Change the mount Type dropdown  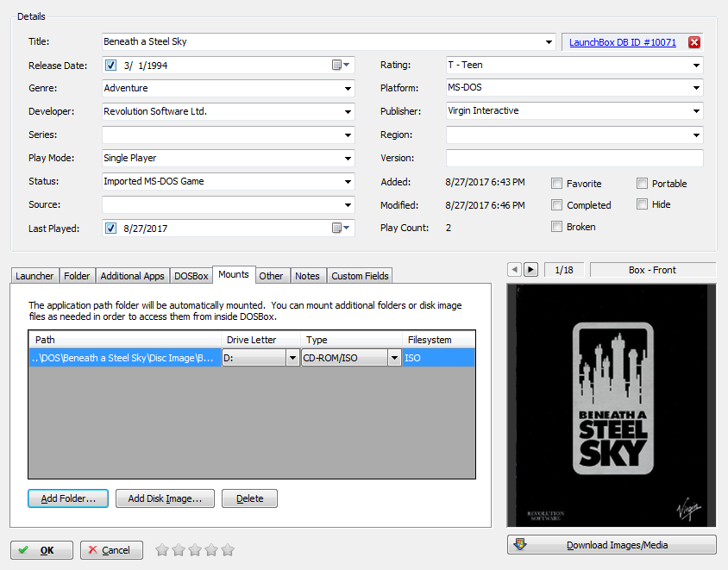394,358
